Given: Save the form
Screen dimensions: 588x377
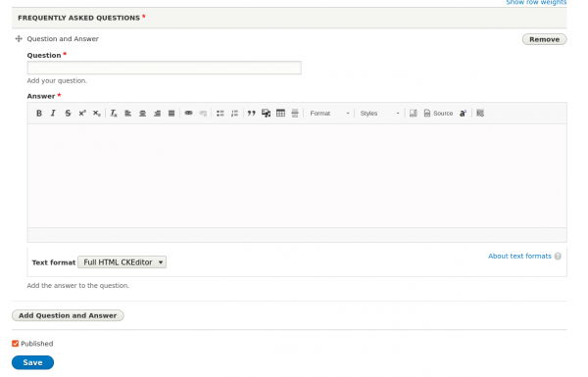Looking at the screenshot, I should pos(32,362).
